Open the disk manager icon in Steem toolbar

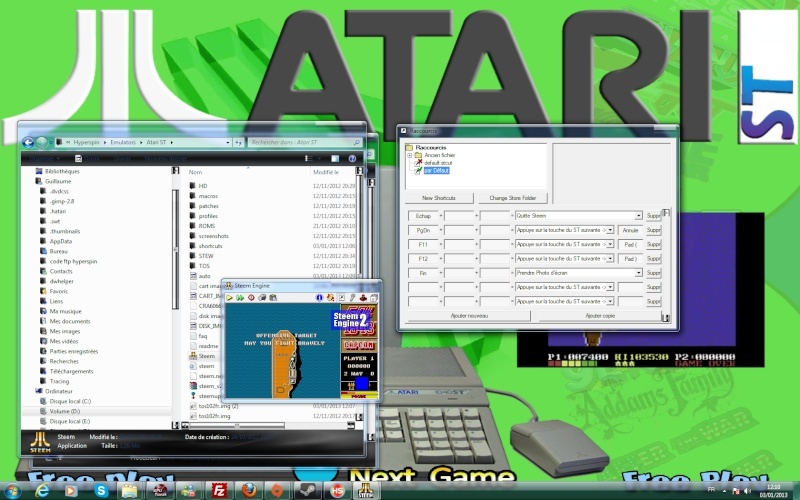tap(373, 297)
